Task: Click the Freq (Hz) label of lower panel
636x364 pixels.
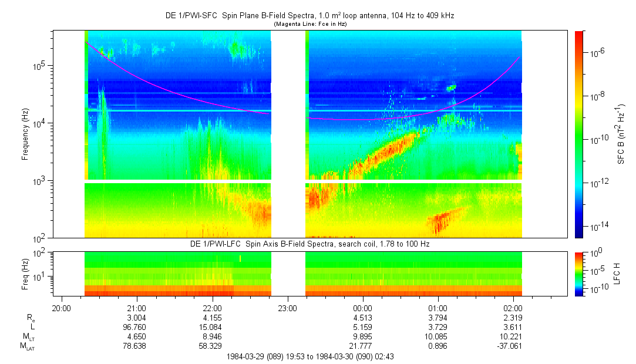Action: coord(25,273)
